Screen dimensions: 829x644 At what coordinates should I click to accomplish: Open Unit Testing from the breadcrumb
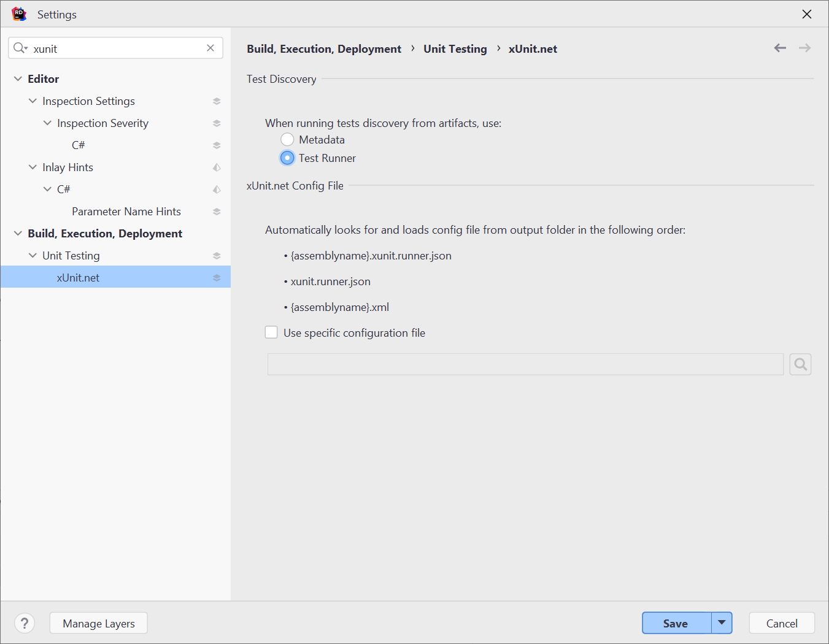455,48
